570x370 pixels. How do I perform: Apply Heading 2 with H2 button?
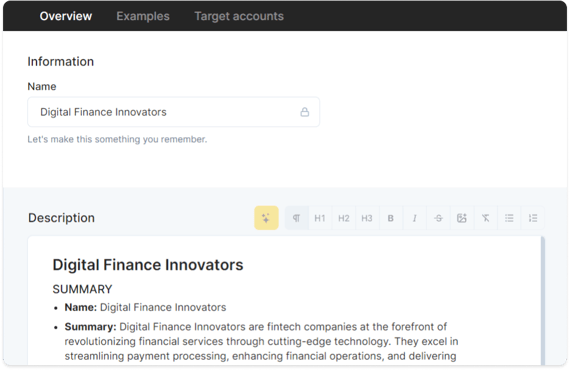click(344, 218)
